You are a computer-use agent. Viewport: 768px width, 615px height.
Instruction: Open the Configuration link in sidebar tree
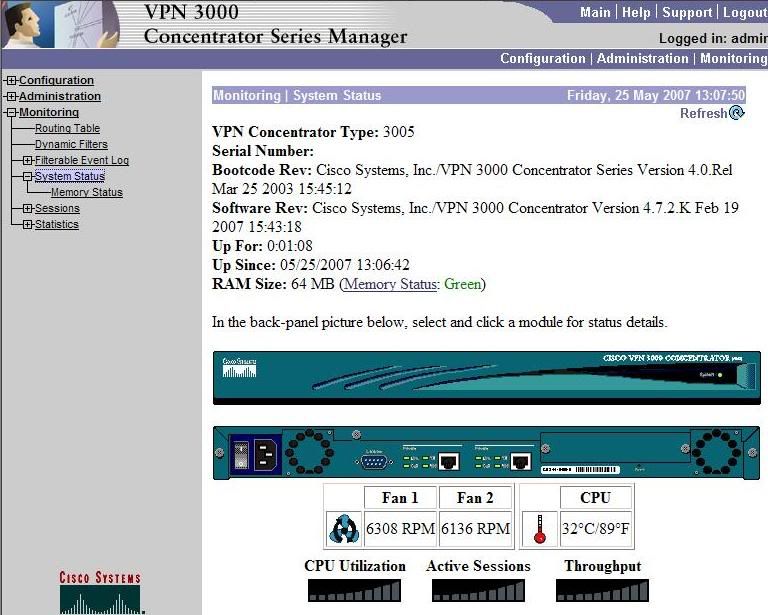56,80
